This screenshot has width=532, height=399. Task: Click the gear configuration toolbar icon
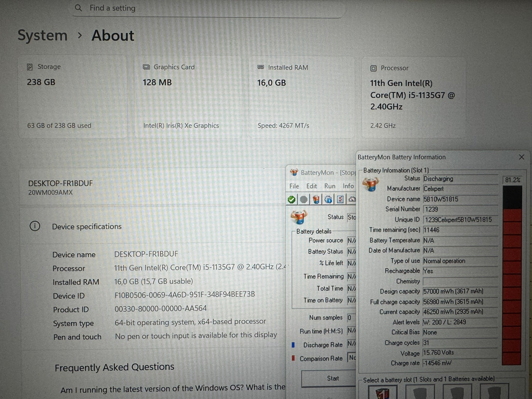pos(328,199)
